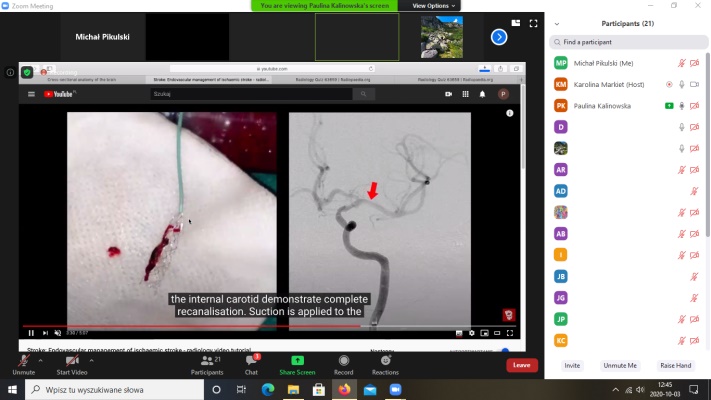This screenshot has height=400, width=711.
Task: Open Zoom Chat with unread badge
Action: 251,365
